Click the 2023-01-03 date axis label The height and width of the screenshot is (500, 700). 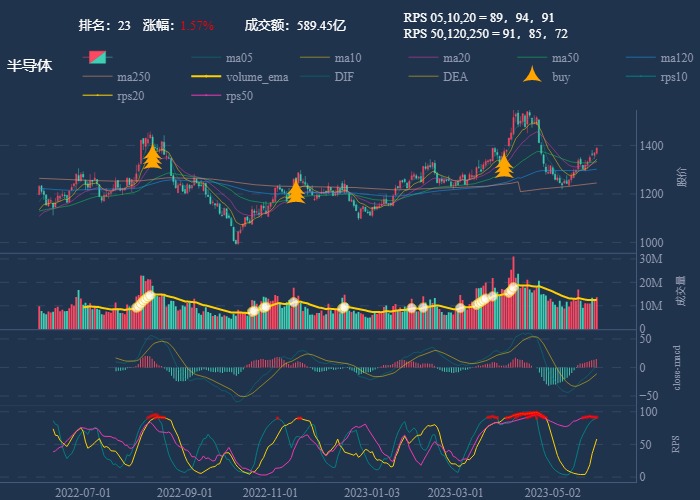coord(372,493)
